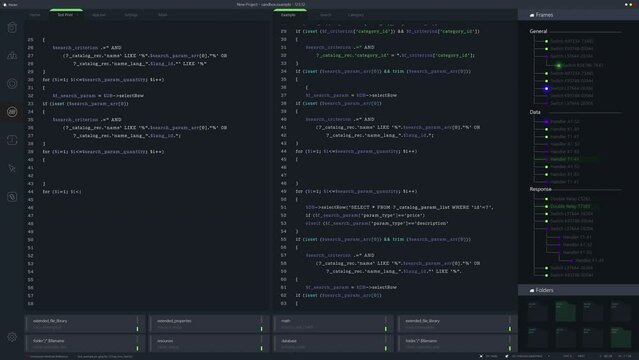Viewport: 639px width, 360px height.
Task: Open the resources module card
Action: pos(209,344)
